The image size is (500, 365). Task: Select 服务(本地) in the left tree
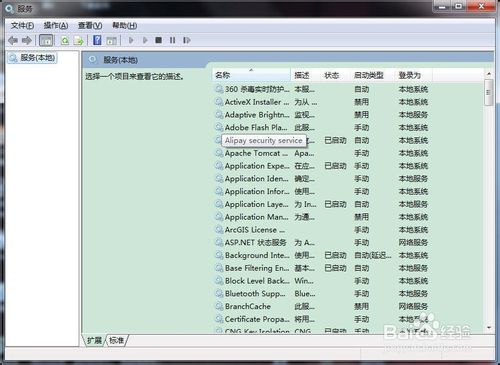(x=33, y=58)
